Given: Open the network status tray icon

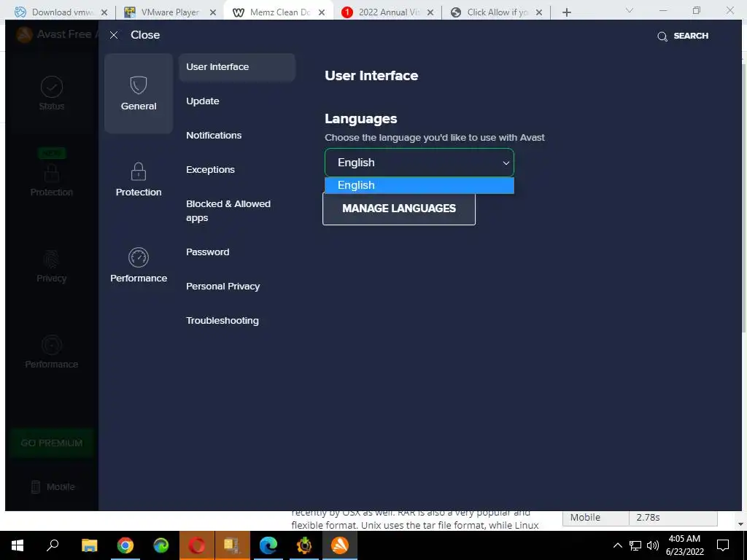Looking at the screenshot, I should click(x=635, y=545).
